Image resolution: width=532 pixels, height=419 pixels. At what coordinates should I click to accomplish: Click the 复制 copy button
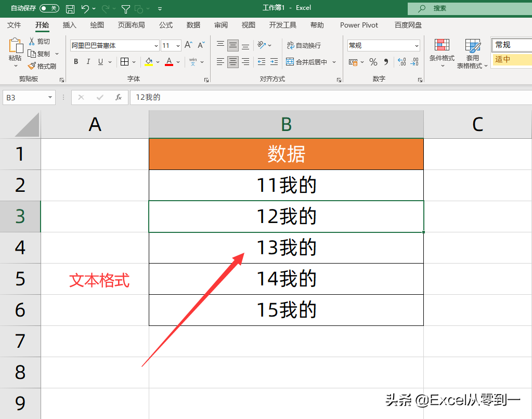[x=44, y=54]
